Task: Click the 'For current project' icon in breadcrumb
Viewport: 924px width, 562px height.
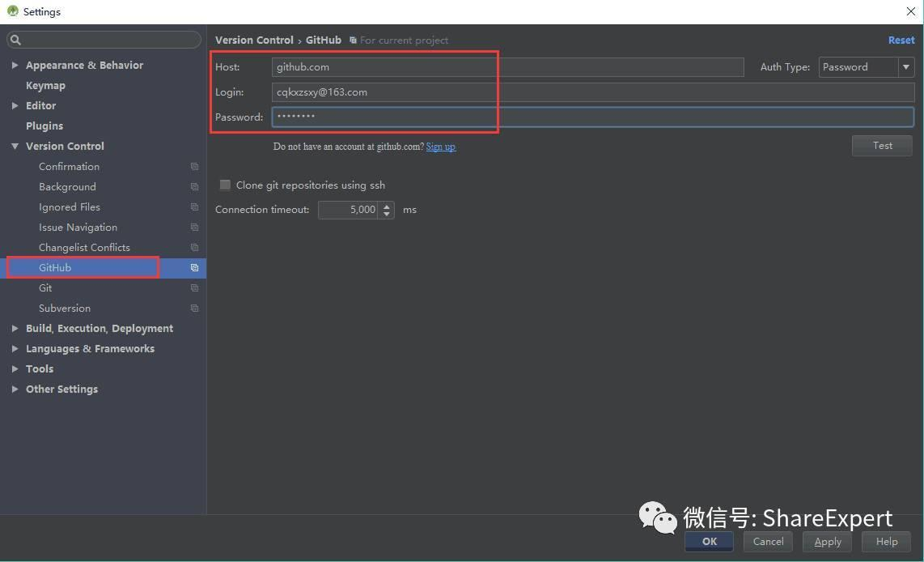Action: [353, 40]
